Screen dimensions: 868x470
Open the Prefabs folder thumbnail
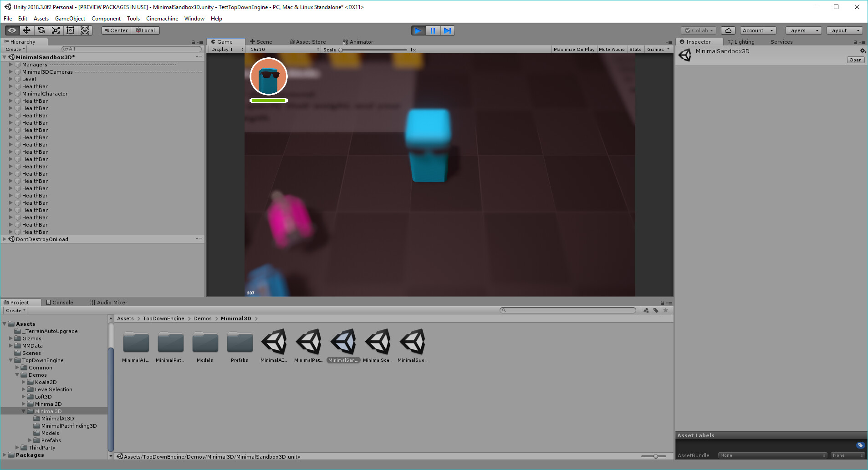240,342
